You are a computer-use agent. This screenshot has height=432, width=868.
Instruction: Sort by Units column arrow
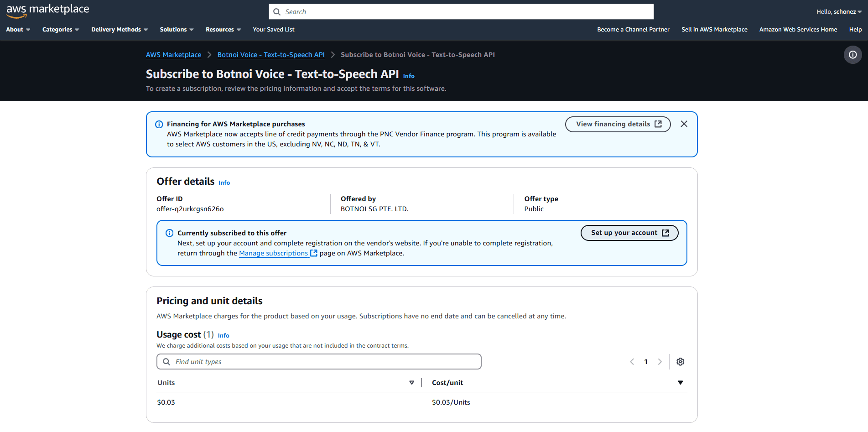tap(411, 383)
